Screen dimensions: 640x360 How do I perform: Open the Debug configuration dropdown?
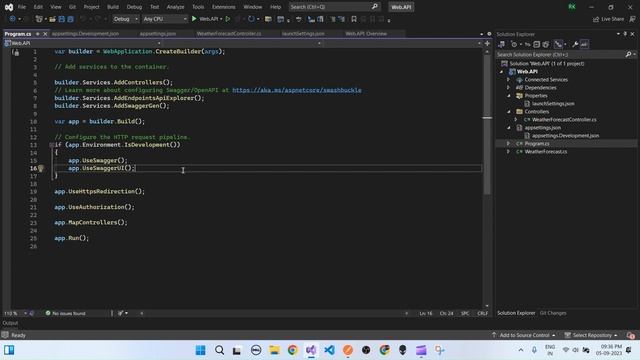[x=125, y=19]
